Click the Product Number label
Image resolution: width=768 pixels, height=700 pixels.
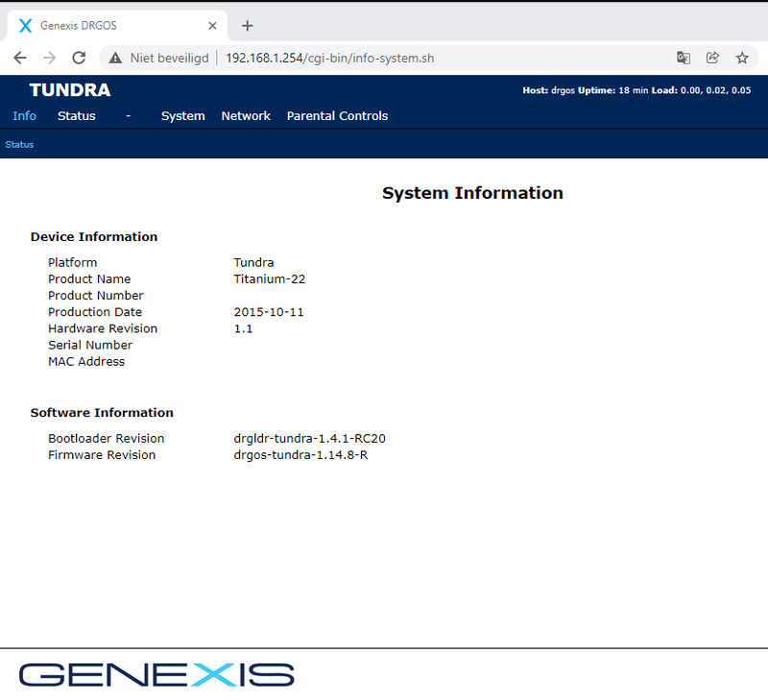click(x=95, y=296)
